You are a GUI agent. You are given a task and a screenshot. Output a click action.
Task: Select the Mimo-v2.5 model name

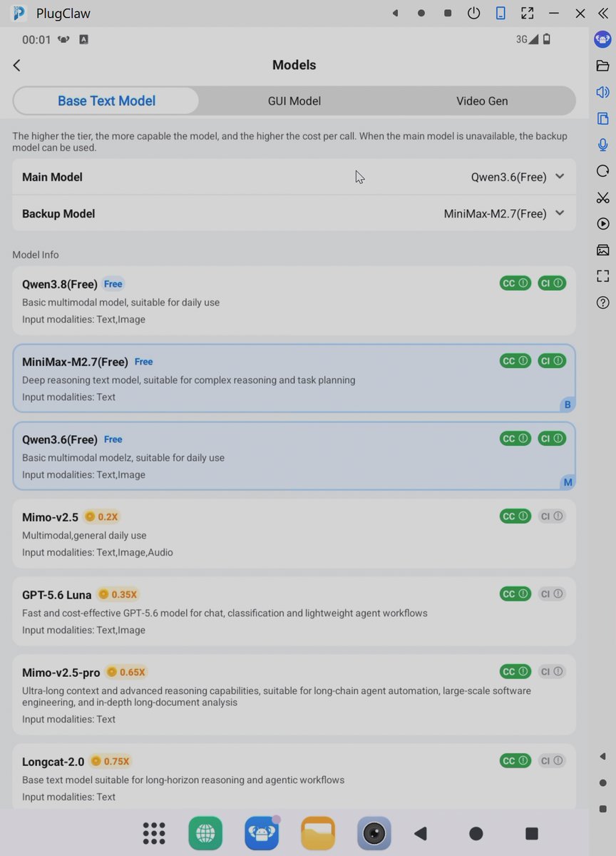50,517
